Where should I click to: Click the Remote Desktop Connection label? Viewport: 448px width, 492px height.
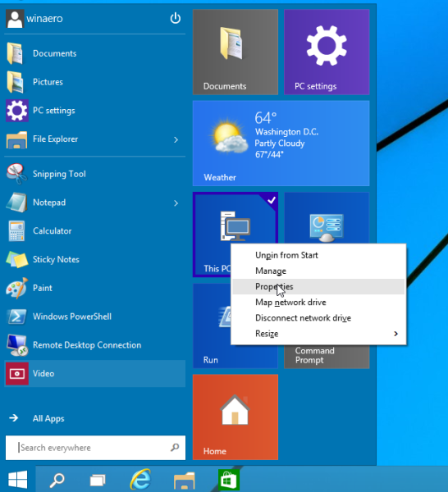(x=87, y=345)
